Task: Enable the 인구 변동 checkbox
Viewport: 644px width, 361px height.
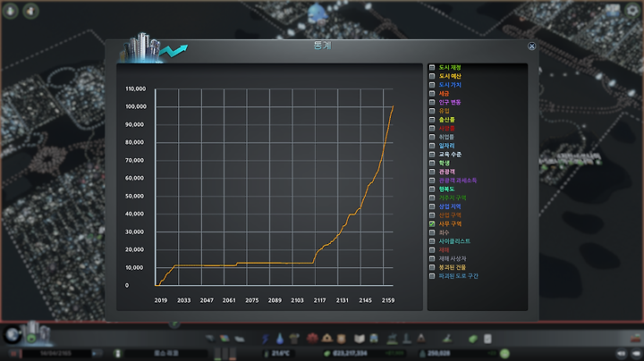Action: pos(432,102)
